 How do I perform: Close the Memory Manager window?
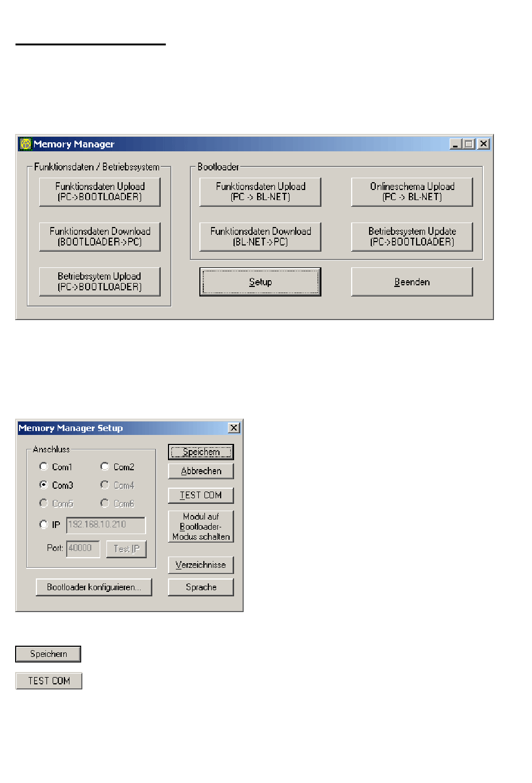click(483, 144)
